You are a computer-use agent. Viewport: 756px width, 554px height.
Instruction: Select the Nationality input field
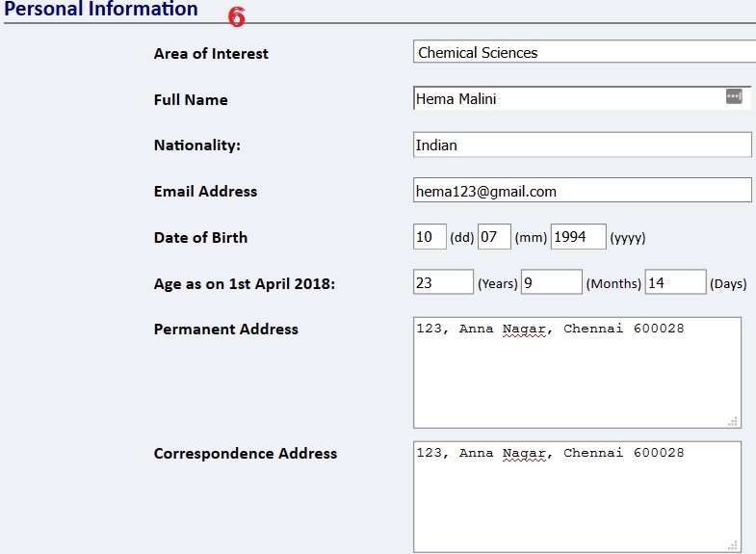pos(582,145)
